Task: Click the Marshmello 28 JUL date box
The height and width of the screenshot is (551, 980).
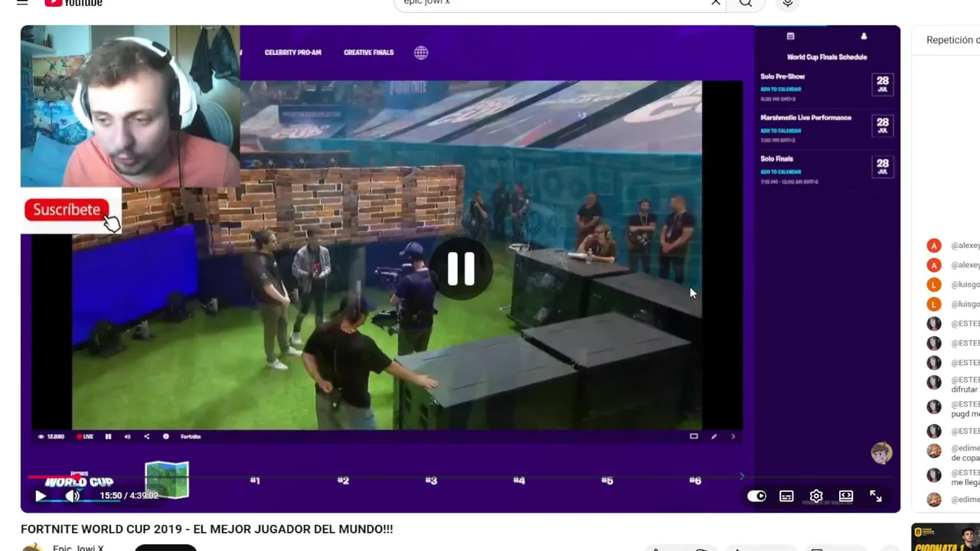Action: click(x=883, y=125)
